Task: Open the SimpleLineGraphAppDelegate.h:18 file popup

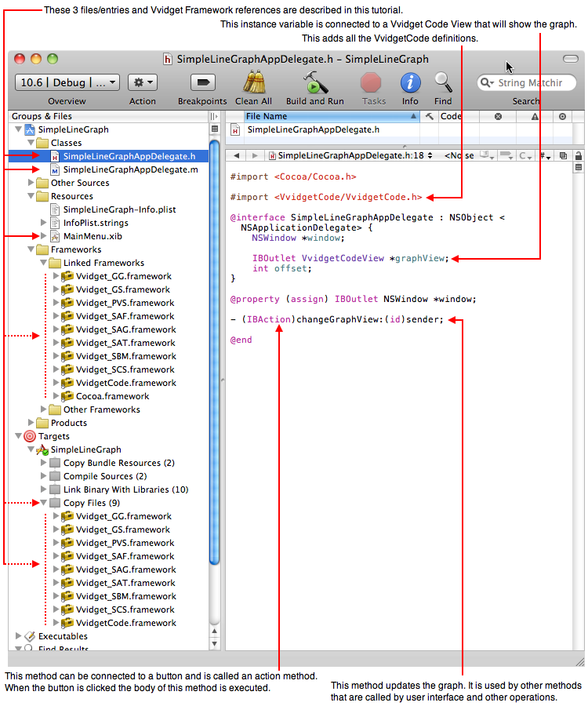Action: 351,156
